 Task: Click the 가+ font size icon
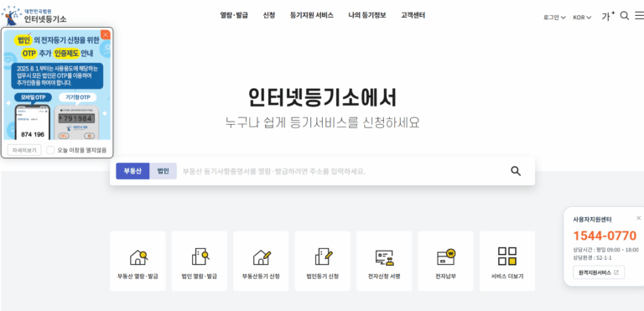pyautogui.click(x=608, y=17)
